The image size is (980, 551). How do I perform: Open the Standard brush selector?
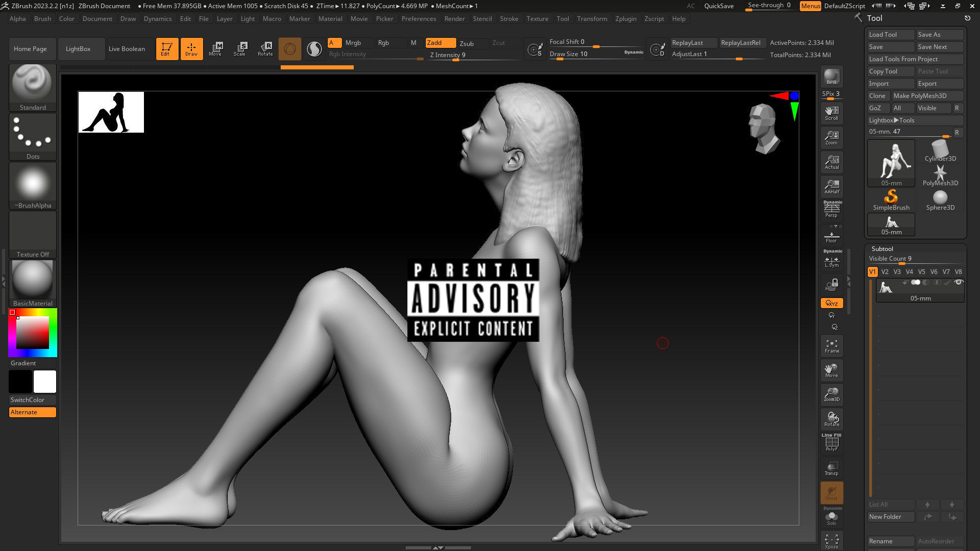click(33, 88)
